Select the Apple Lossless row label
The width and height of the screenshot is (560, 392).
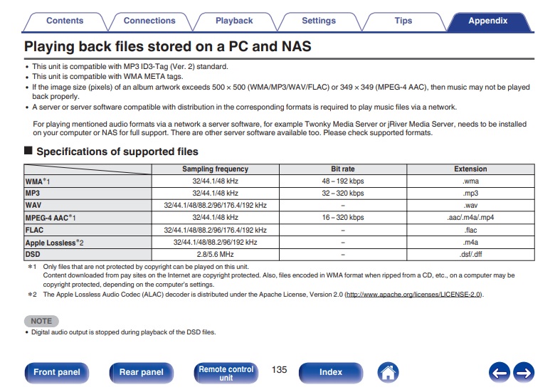(x=88, y=243)
